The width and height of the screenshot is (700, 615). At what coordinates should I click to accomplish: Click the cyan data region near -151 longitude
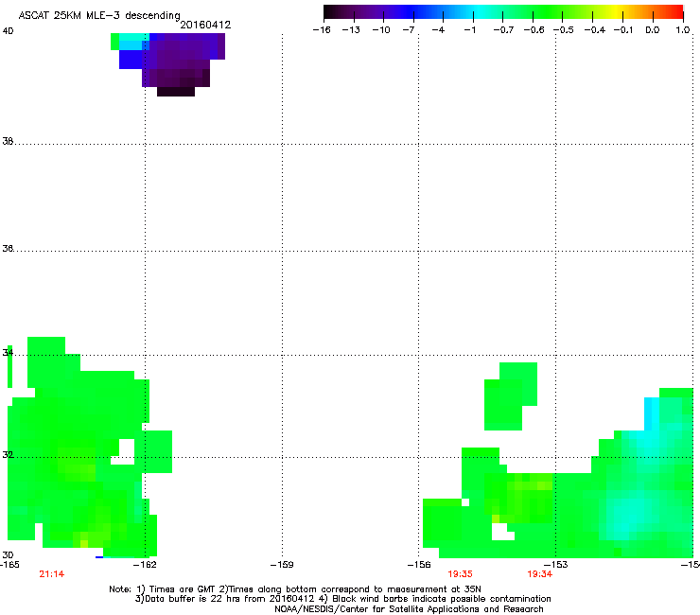[x=629, y=514]
